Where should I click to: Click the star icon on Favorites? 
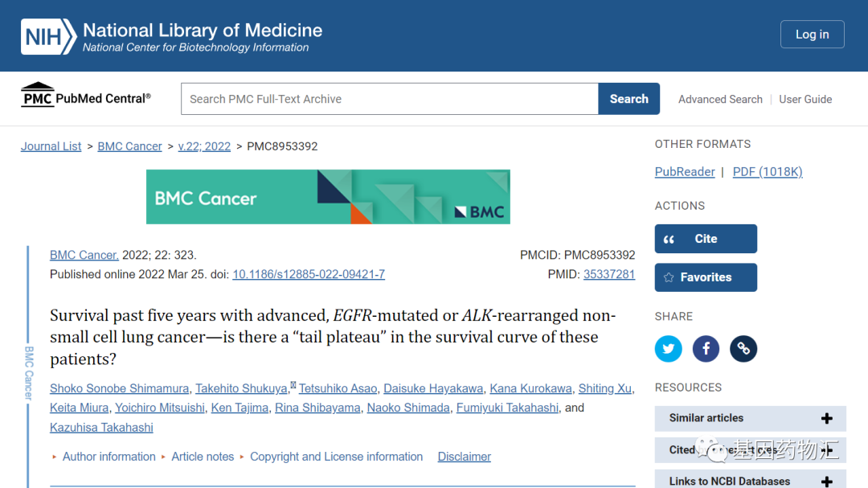(x=669, y=277)
